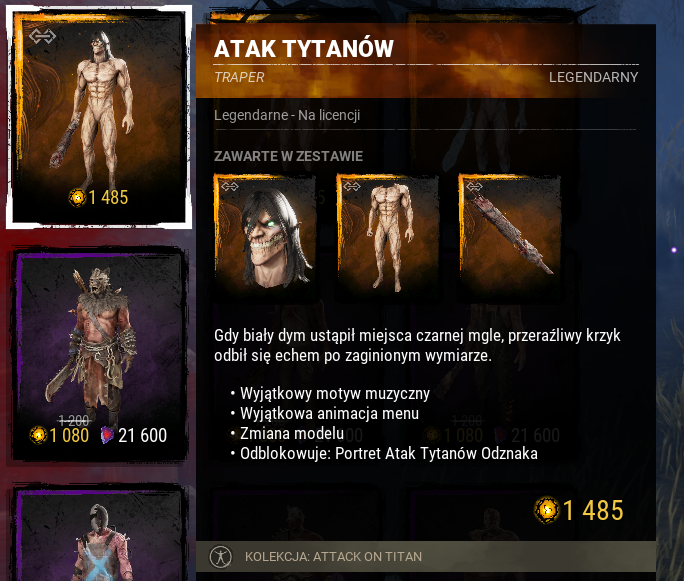The width and height of the screenshot is (684, 581).
Task: Click the linked-set icon on head thumbnail
Action: tap(230, 187)
